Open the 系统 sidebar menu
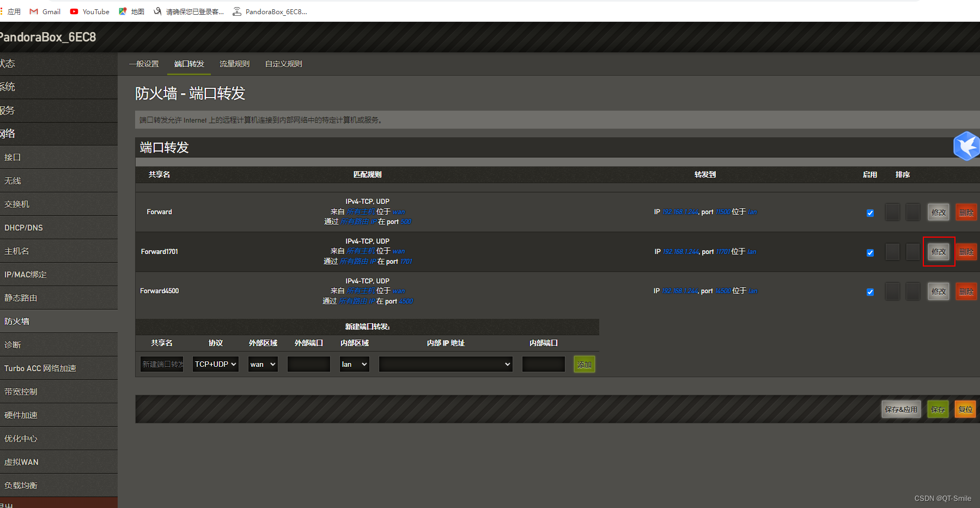 [59, 87]
